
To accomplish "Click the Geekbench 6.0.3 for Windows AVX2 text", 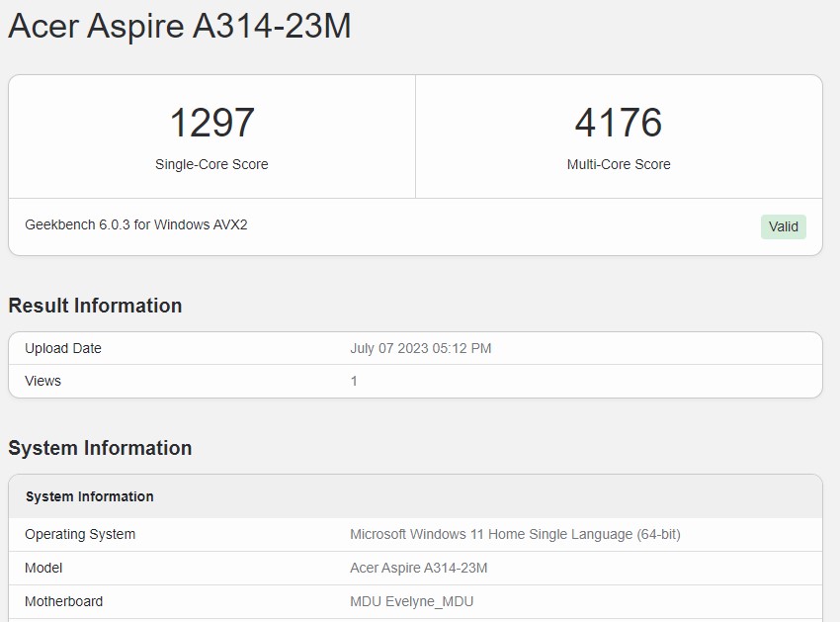I will (136, 224).
